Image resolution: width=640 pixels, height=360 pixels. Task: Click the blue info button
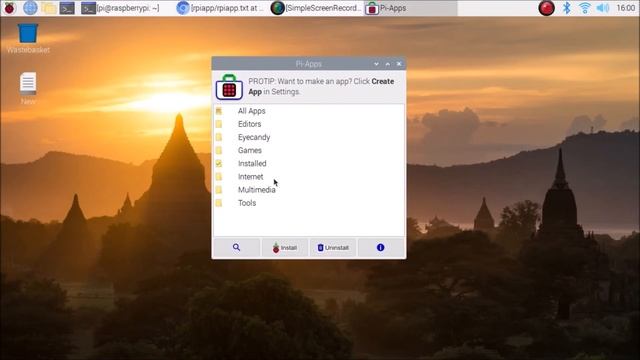coord(380,247)
